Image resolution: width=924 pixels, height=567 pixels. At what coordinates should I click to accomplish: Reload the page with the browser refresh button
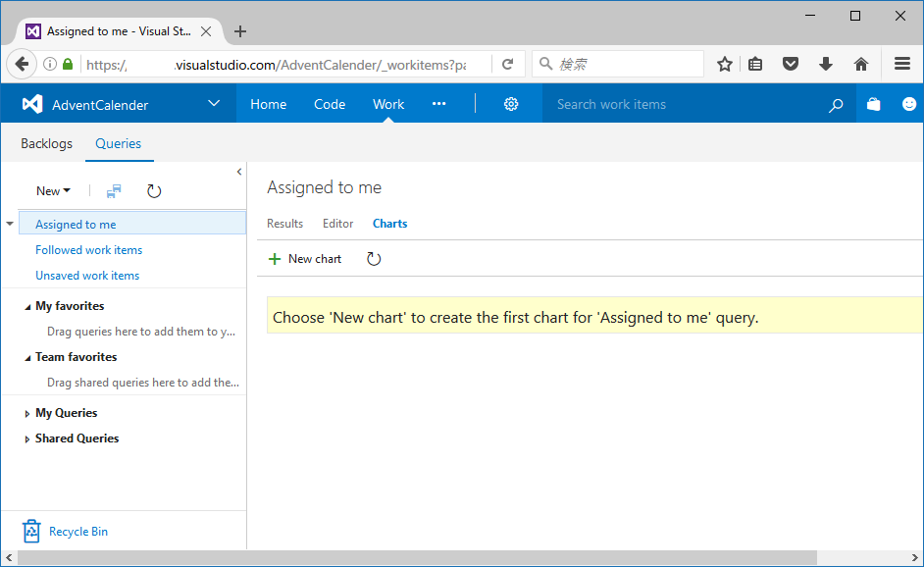point(507,64)
